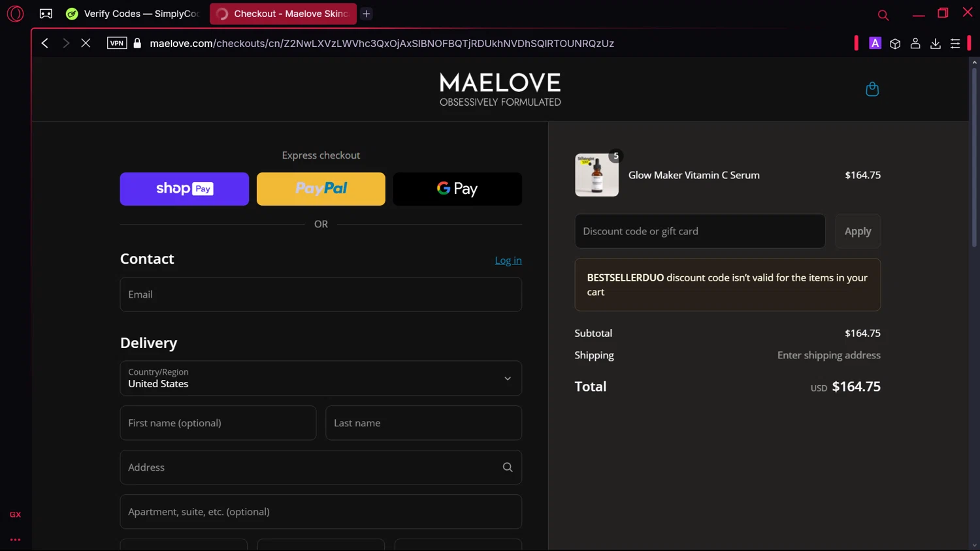Image resolution: width=980 pixels, height=551 pixels.
Task: Click the Glow Maker serum thumbnail
Action: (x=596, y=175)
